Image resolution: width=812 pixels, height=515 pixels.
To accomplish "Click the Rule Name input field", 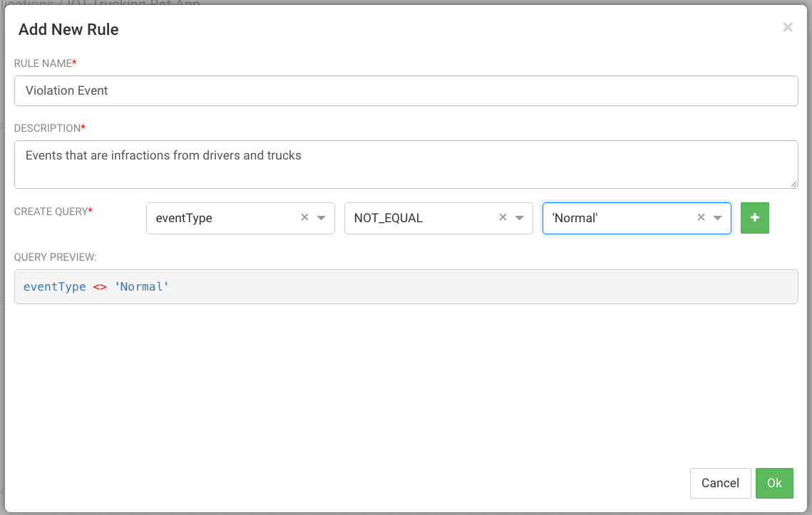I will tap(406, 91).
